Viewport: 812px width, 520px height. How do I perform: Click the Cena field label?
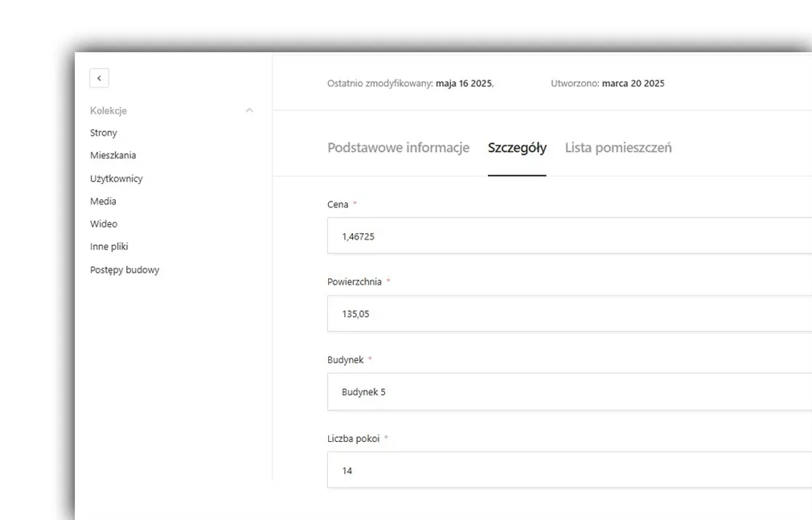[x=338, y=205]
